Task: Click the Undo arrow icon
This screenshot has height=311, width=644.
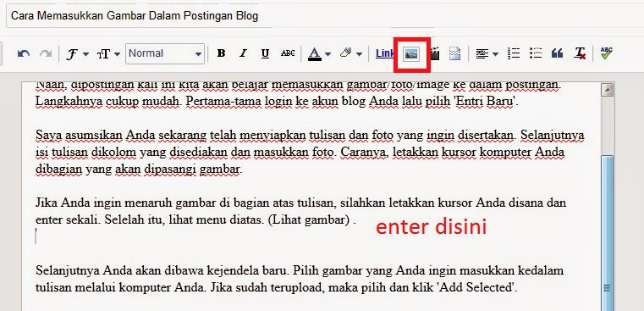Action: [24, 53]
